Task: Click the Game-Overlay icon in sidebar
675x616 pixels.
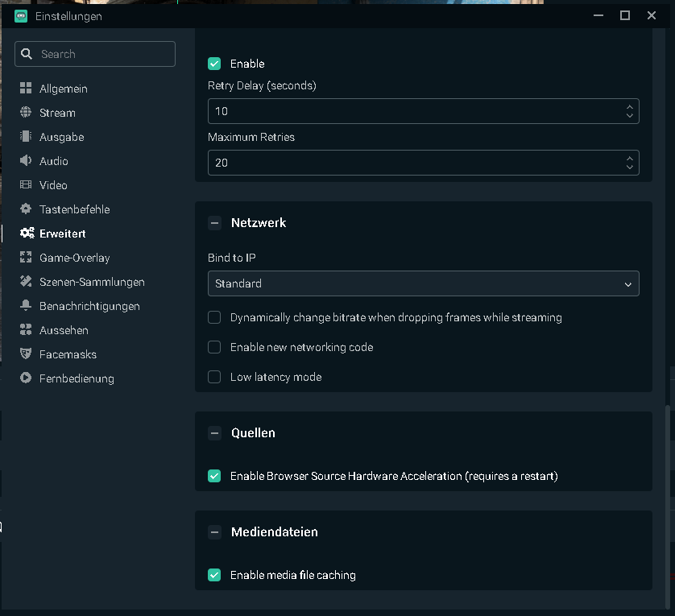Action: (26, 258)
